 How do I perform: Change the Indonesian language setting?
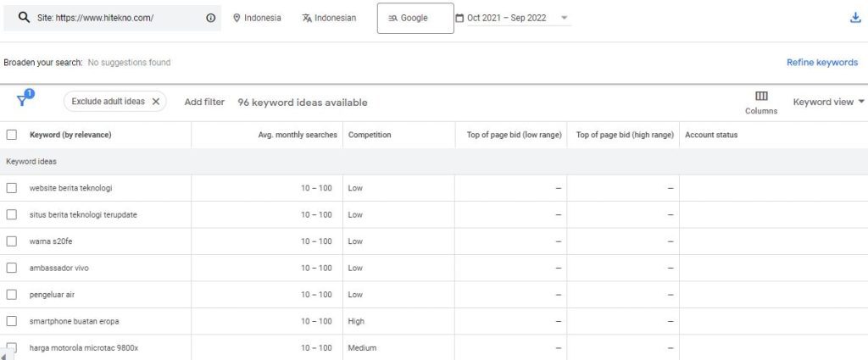[x=330, y=18]
